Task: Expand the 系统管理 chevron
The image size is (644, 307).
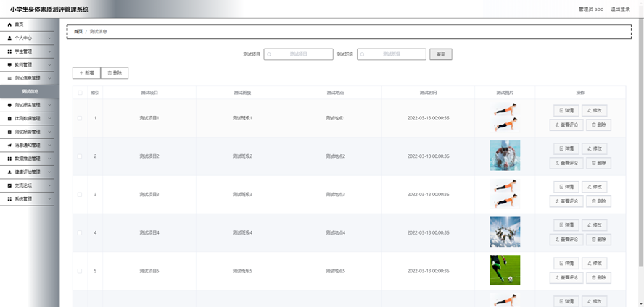Action: coord(49,199)
